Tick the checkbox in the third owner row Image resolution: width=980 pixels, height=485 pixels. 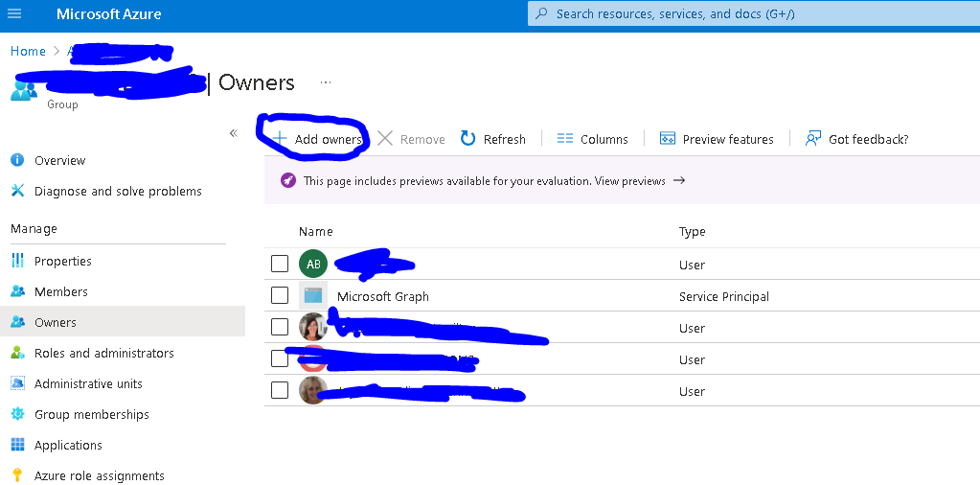tap(280, 327)
